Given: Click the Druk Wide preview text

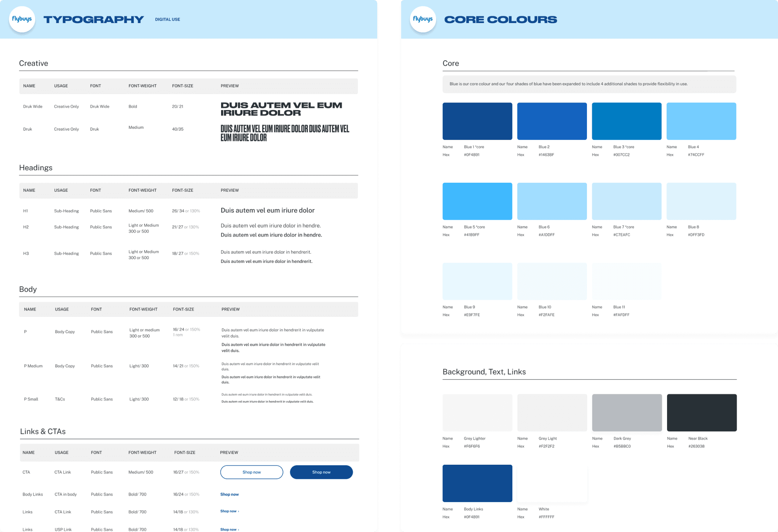Looking at the screenshot, I should point(281,109).
